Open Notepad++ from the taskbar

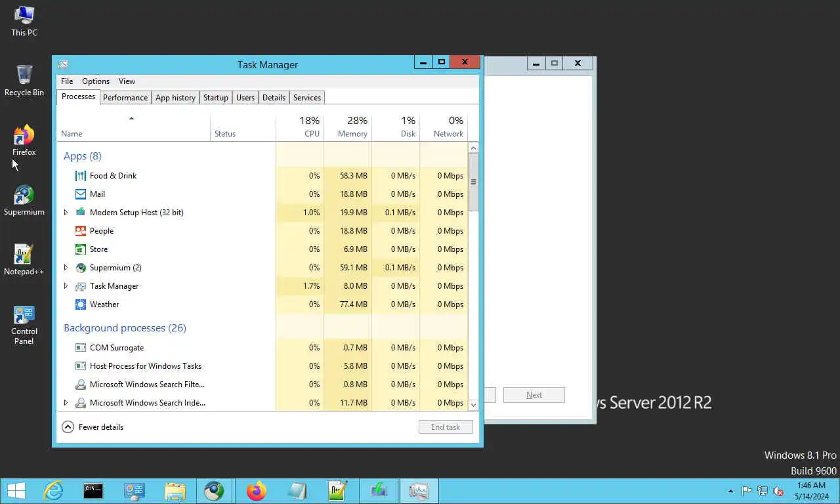(x=338, y=491)
